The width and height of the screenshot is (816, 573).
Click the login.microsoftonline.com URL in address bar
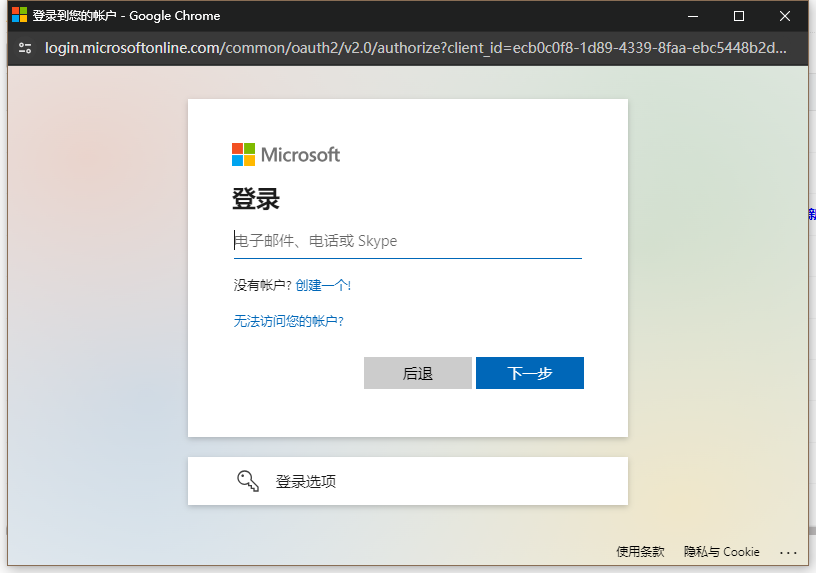pyautogui.click(x=415, y=48)
